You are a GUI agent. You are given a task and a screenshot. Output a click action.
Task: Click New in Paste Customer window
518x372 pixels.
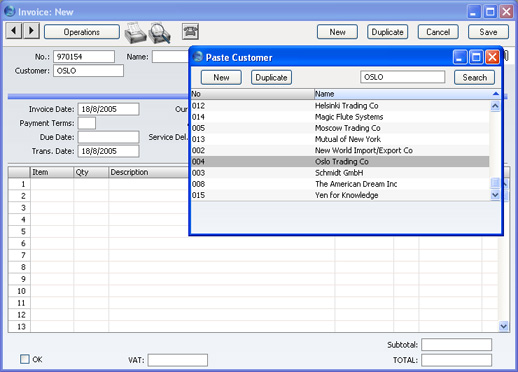tap(221, 77)
